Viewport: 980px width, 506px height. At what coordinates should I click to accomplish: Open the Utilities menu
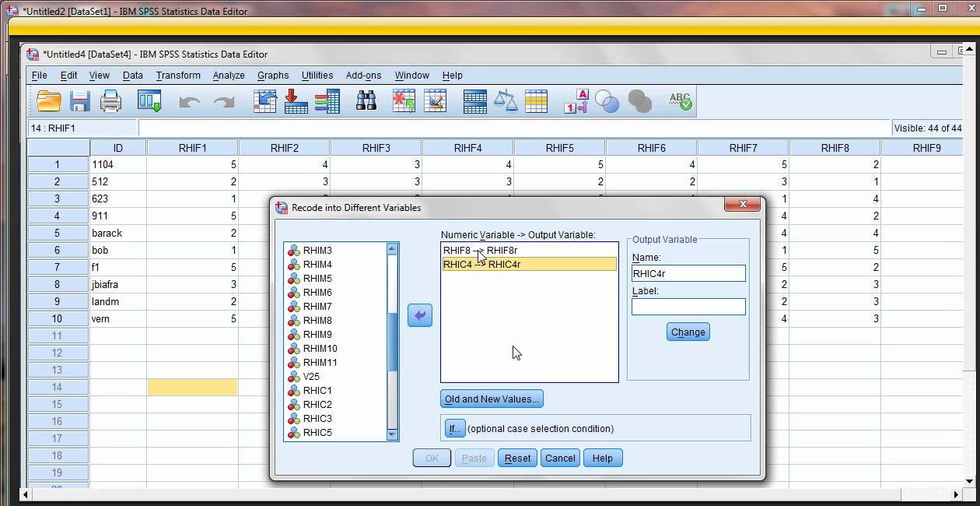coord(317,76)
